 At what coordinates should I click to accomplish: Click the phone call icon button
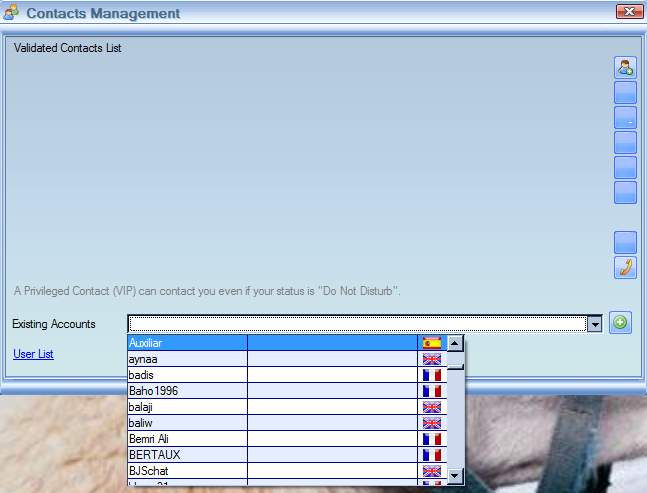click(625, 267)
